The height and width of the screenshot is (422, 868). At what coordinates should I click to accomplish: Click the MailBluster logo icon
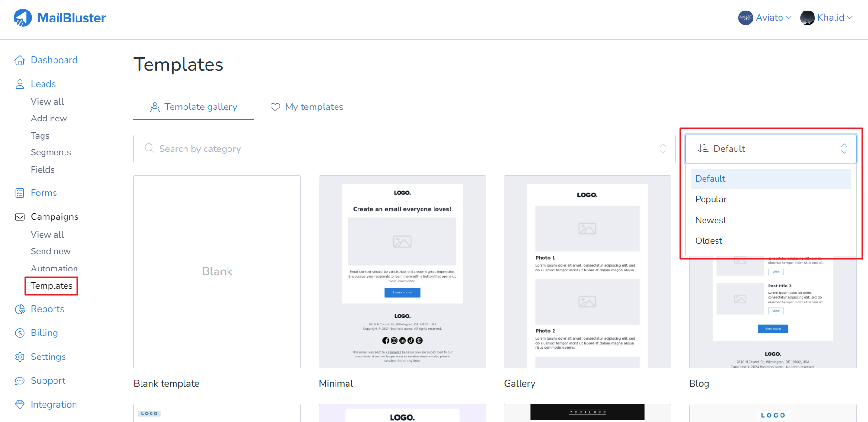[x=22, y=18]
